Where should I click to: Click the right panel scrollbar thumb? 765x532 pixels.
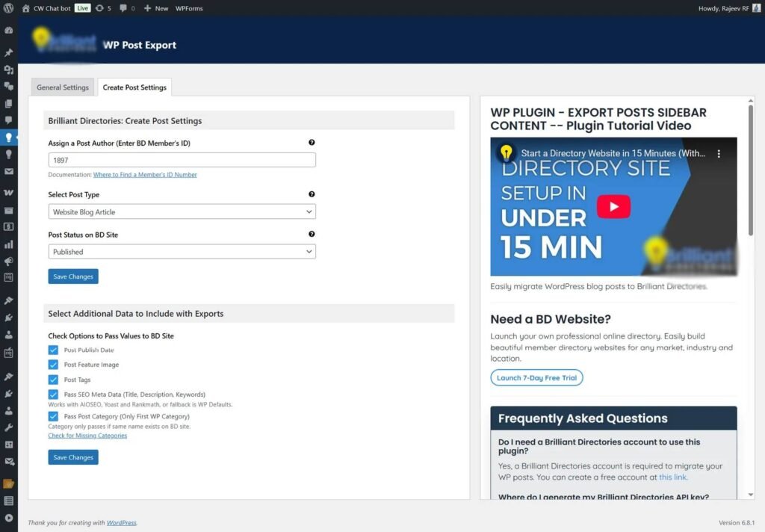point(750,171)
